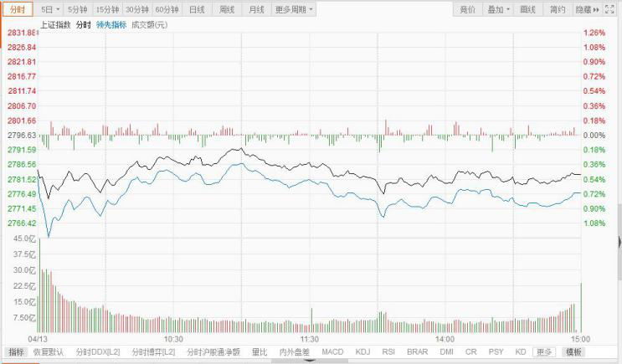Click the 2831.86 top price label
This screenshot has width=622, height=364.
pos(22,33)
